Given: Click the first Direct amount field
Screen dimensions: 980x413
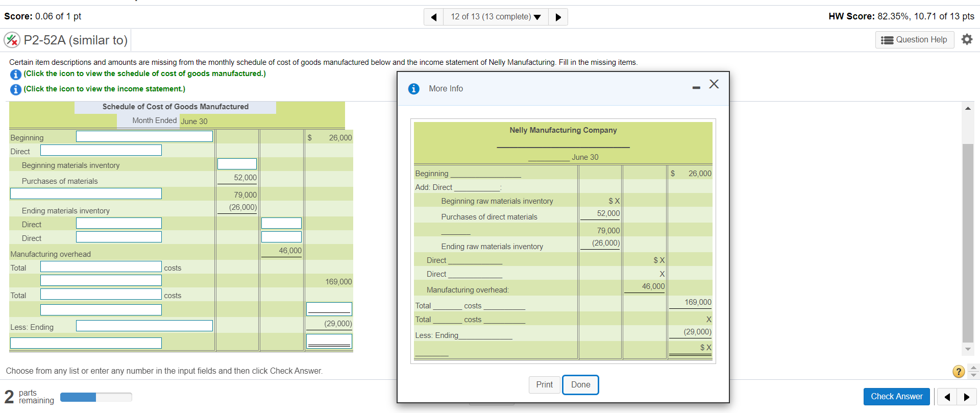Looking at the screenshot, I should pyautogui.click(x=281, y=223).
